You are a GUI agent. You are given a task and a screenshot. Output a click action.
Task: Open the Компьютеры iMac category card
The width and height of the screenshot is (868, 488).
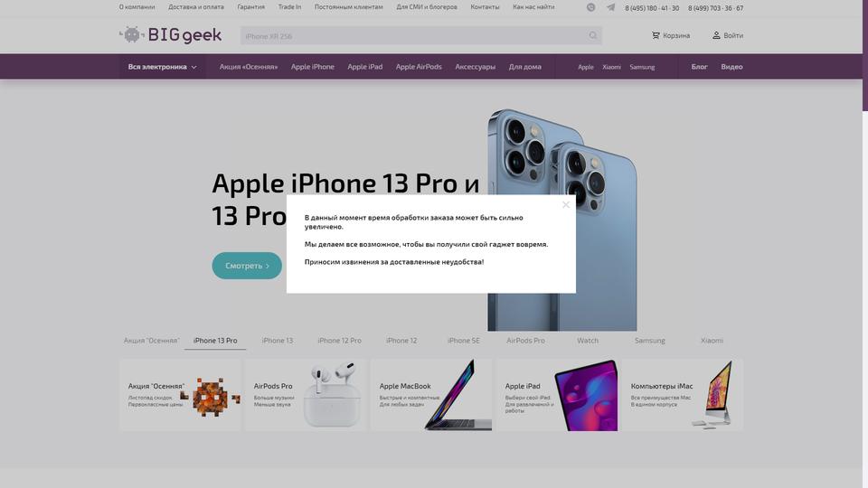coord(683,395)
